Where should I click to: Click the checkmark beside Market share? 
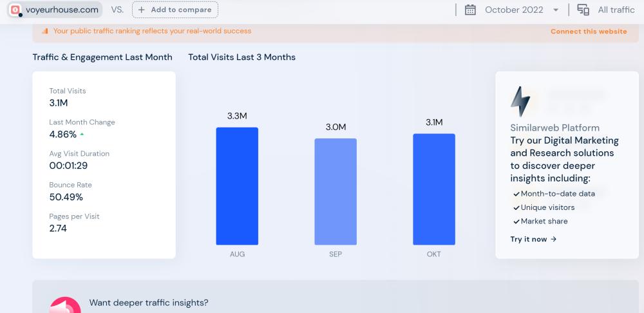pyautogui.click(x=516, y=222)
